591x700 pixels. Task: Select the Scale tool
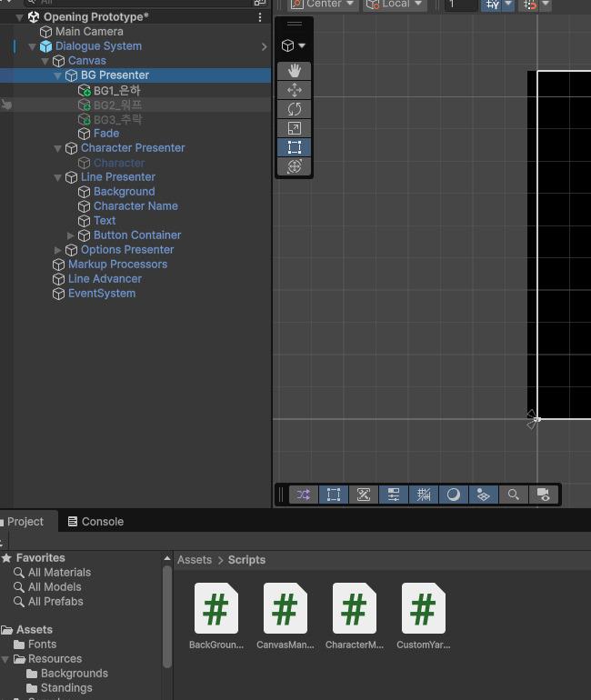295,128
